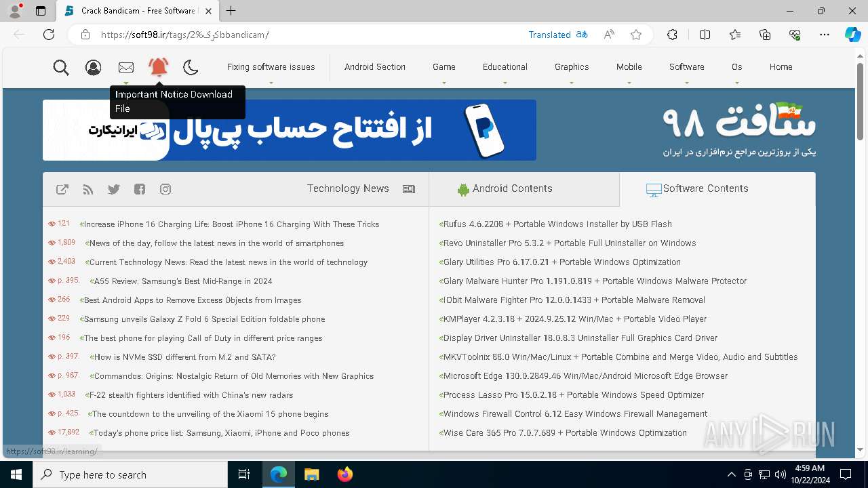Image resolution: width=868 pixels, height=488 pixels.
Task: Switch to the Android Contents tab
Action: [x=524, y=189]
